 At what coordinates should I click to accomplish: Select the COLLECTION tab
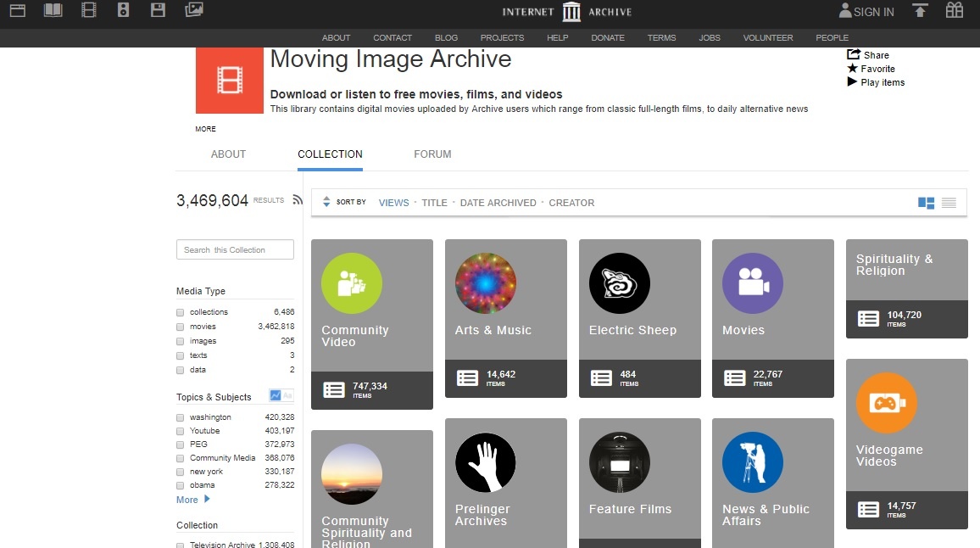coord(330,154)
